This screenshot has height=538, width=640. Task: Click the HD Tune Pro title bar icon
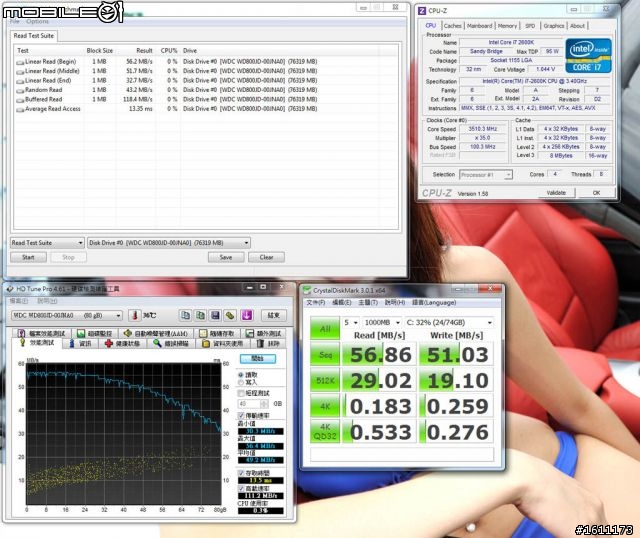tap(9, 289)
